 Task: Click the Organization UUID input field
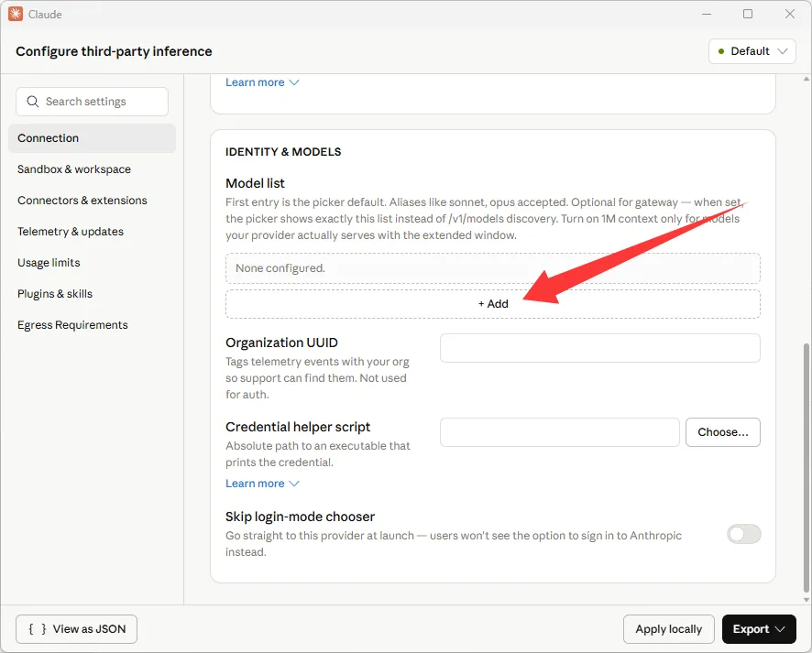pyautogui.click(x=600, y=348)
